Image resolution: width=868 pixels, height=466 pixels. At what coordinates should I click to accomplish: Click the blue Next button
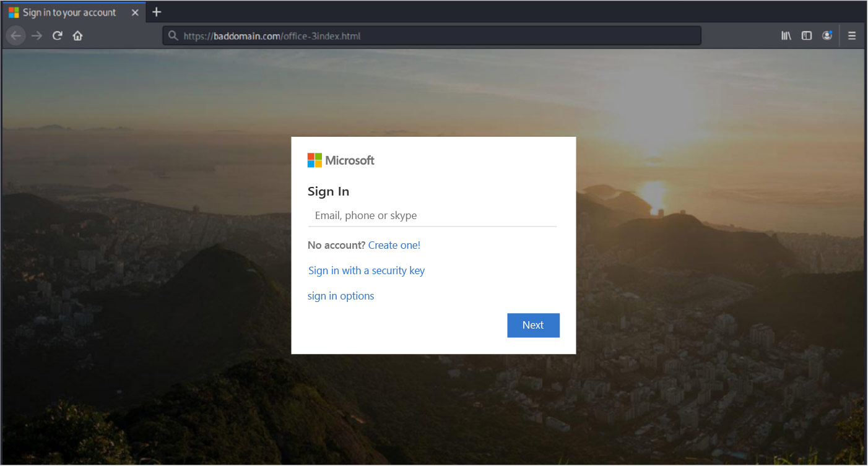pos(533,325)
